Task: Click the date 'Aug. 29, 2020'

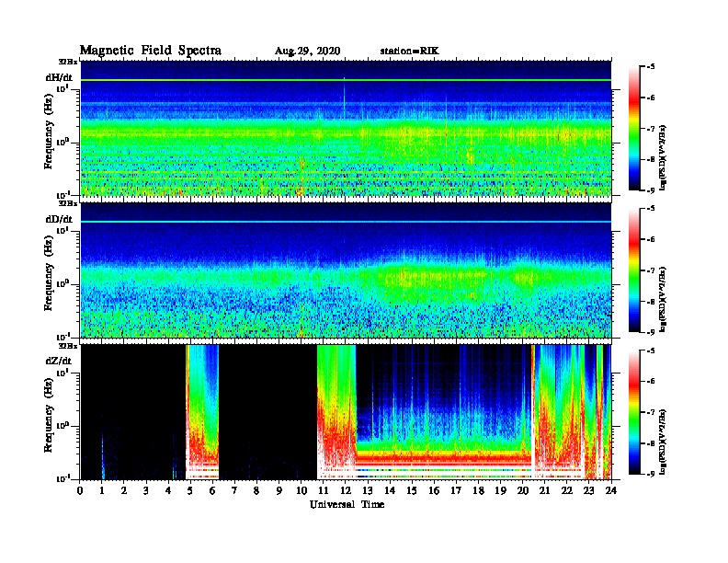Action: click(307, 52)
